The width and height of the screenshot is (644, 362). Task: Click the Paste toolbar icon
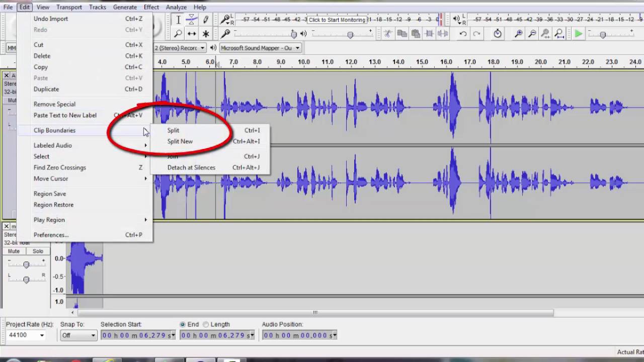coord(415,34)
